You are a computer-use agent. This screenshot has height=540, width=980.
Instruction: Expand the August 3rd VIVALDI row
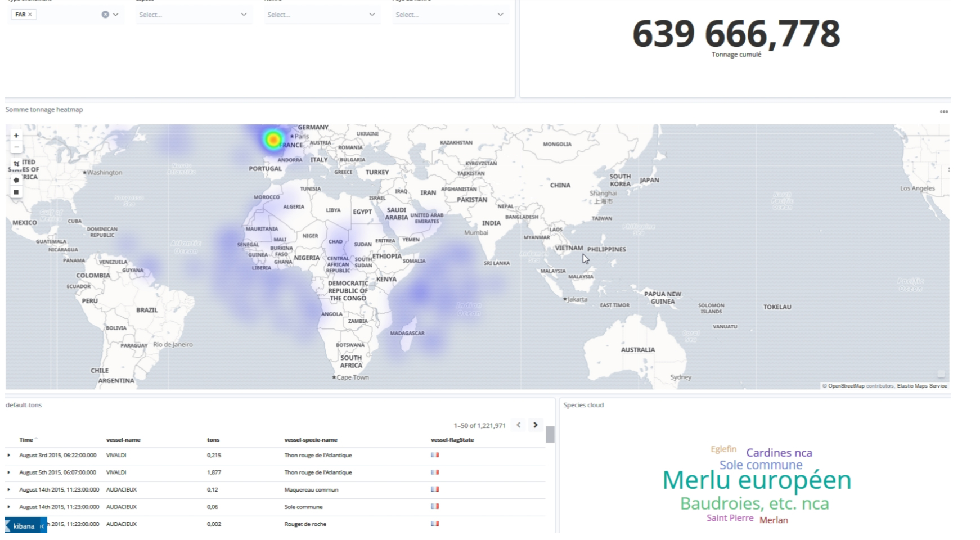click(8, 456)
